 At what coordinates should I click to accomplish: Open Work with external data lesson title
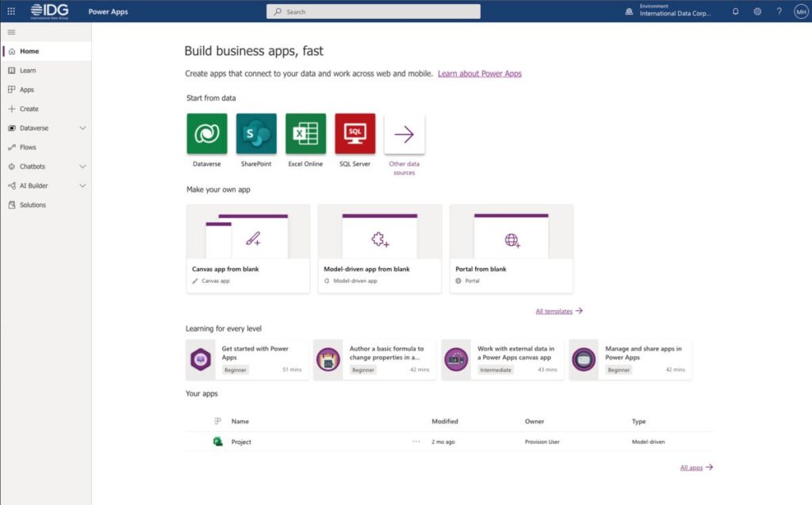pos(515,353)
